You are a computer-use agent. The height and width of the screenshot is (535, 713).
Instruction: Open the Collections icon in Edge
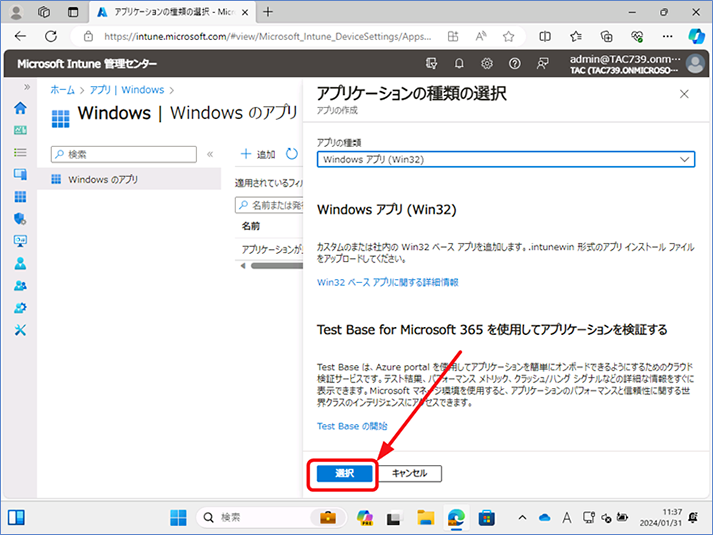coord(606,36)
